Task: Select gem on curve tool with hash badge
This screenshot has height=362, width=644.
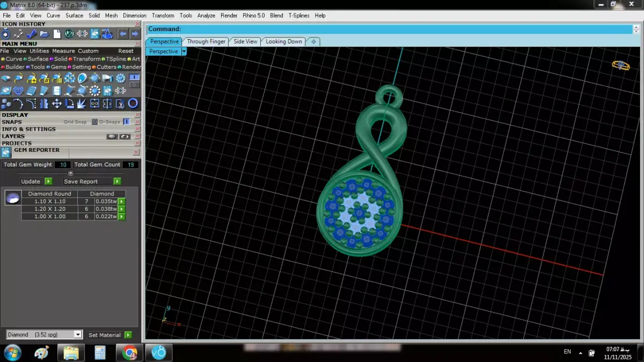Action: click(45, 78)
